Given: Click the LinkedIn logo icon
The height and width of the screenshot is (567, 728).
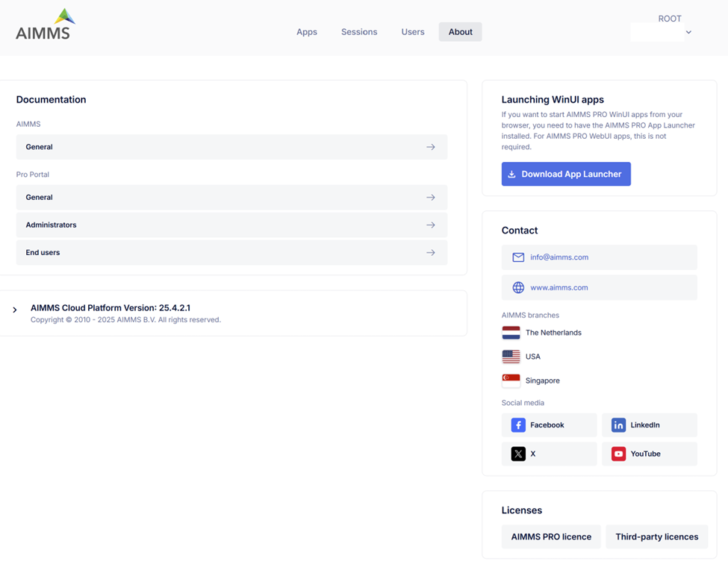Looking at the screenshot, I should tap(618, 425).
